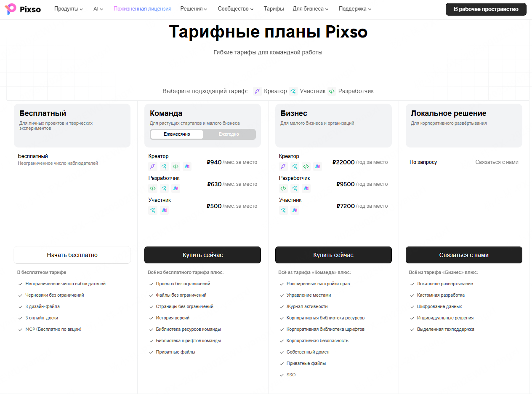Expand the Продукты menu
The height and width of the screenshot is (394, 532).
point(69,9)
